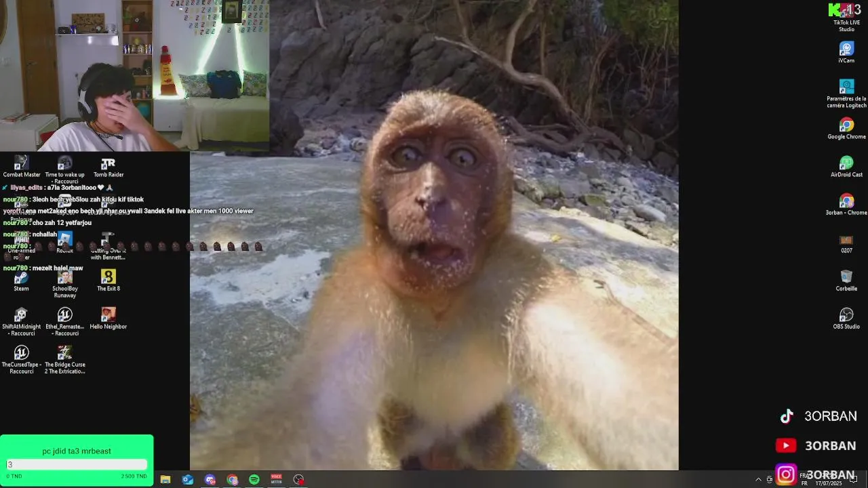Viewport: 868px width, 488px height.
Task: Launch Roblox from the desktop
Action: tap(65, 243)
